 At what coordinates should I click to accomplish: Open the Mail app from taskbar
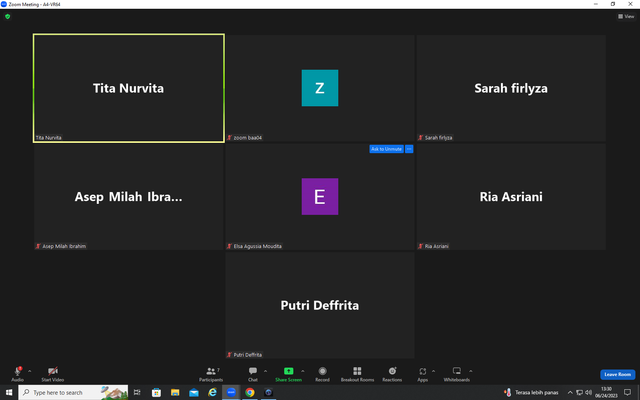point(194,392)
